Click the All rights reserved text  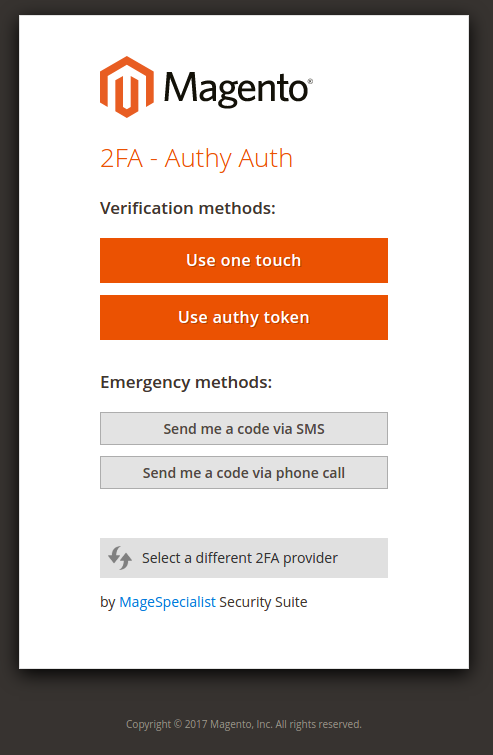(x=318, y=724)
